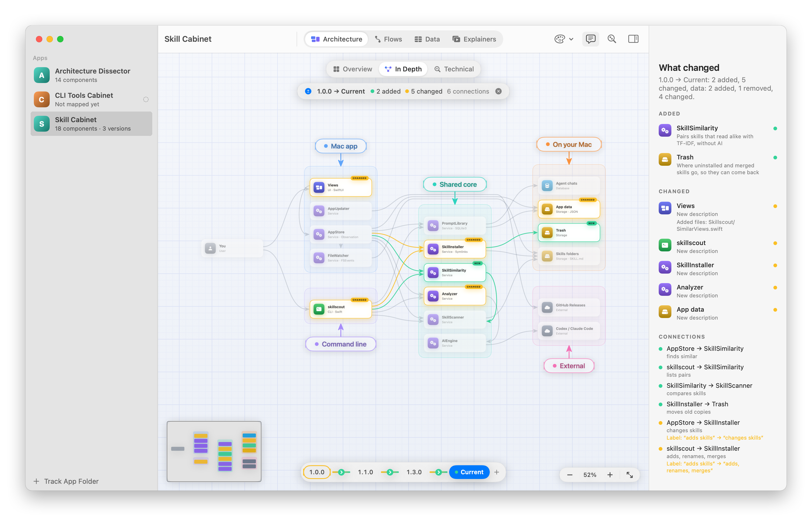Click the Mac app group label

[x=341, y=146]
